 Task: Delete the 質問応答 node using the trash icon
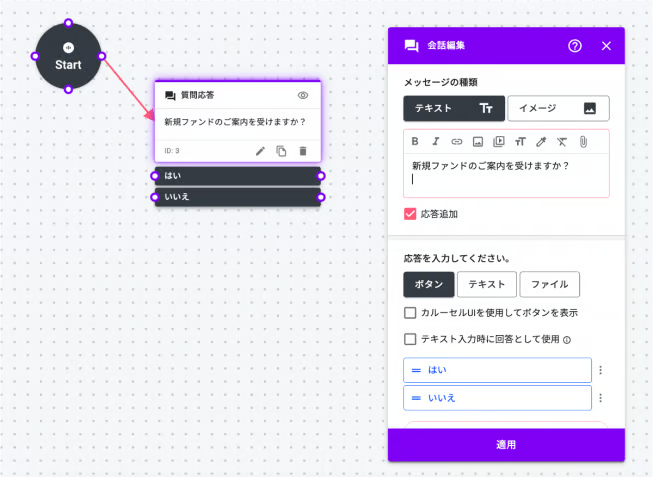(x=303, y=151)
